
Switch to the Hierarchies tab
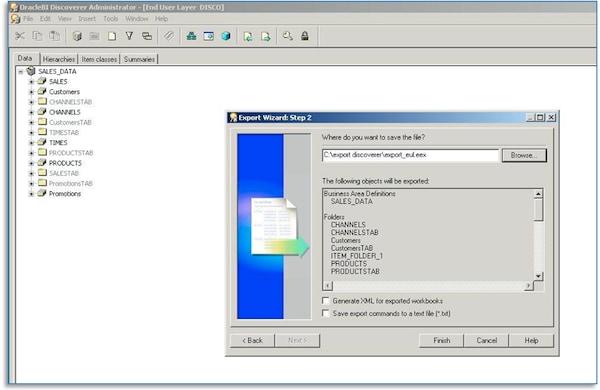click(x=59, y=59)
